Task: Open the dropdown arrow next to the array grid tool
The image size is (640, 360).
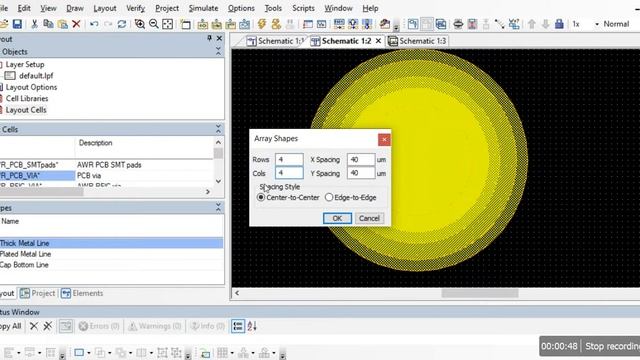Action: [232, 353]
